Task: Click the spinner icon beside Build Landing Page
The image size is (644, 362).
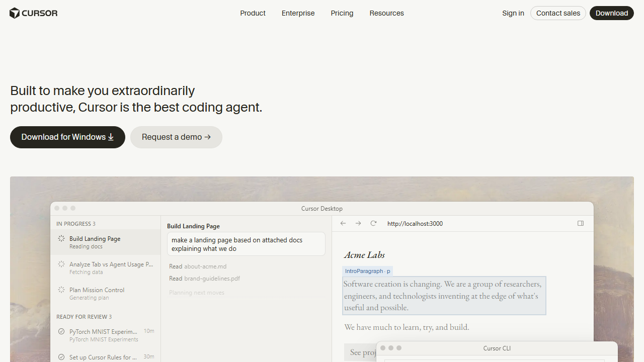Action: (61, 239)
